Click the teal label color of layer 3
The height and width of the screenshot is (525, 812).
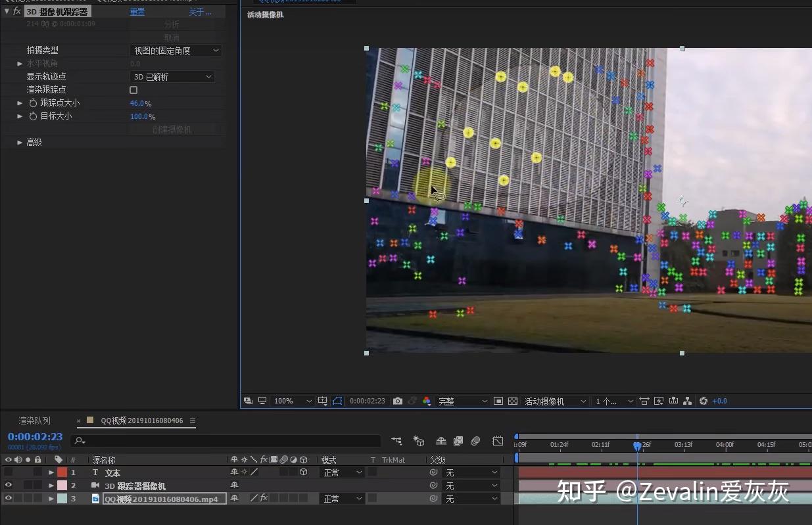click(62, 499)
